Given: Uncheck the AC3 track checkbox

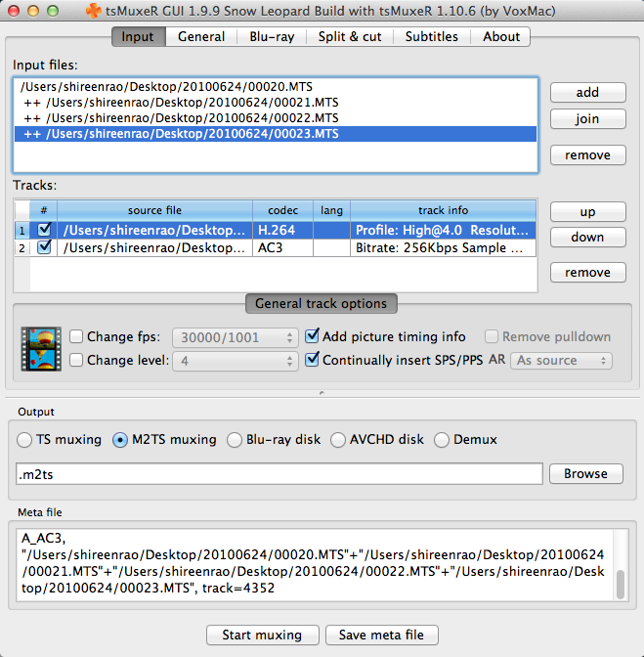Looking at the screenshot, I should (x=44, y=247).
